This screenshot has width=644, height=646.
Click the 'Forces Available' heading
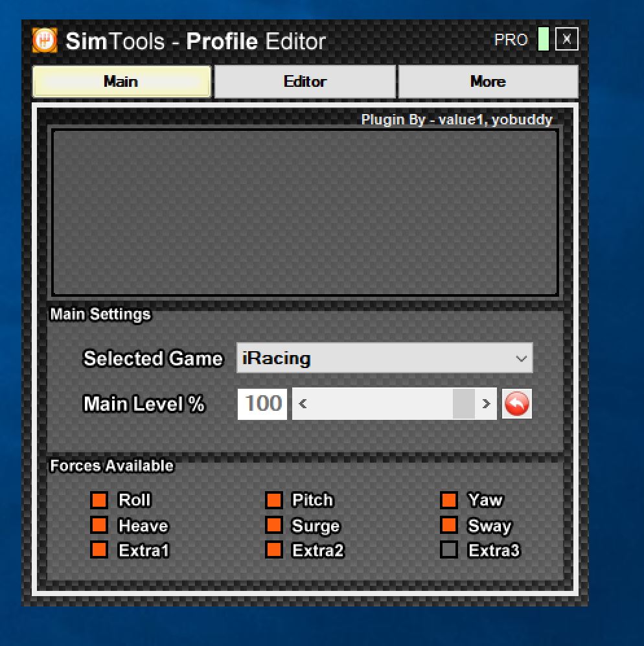click(x=111, y=466)
